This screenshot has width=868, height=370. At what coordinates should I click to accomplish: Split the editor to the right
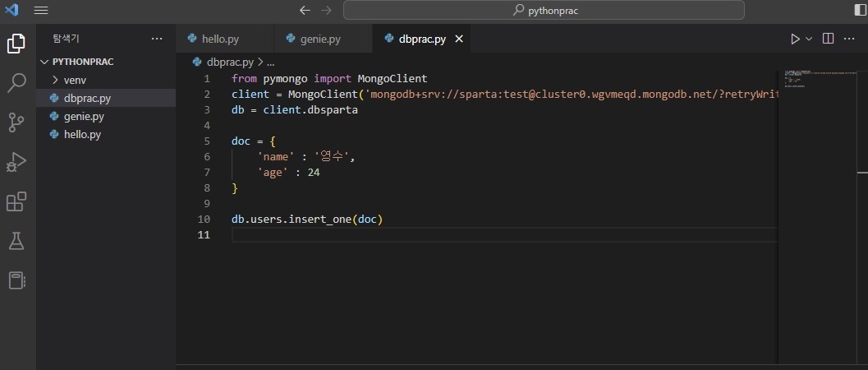(828, 39)
